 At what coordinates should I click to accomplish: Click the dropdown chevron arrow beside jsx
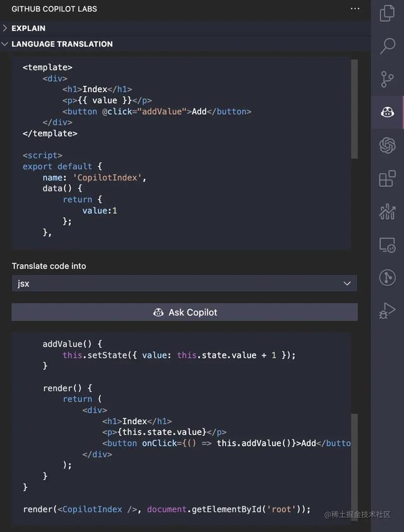[347, 283]
